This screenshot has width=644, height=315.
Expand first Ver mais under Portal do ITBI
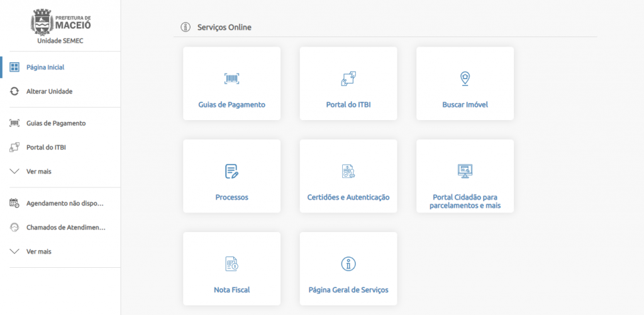(31, 171)
